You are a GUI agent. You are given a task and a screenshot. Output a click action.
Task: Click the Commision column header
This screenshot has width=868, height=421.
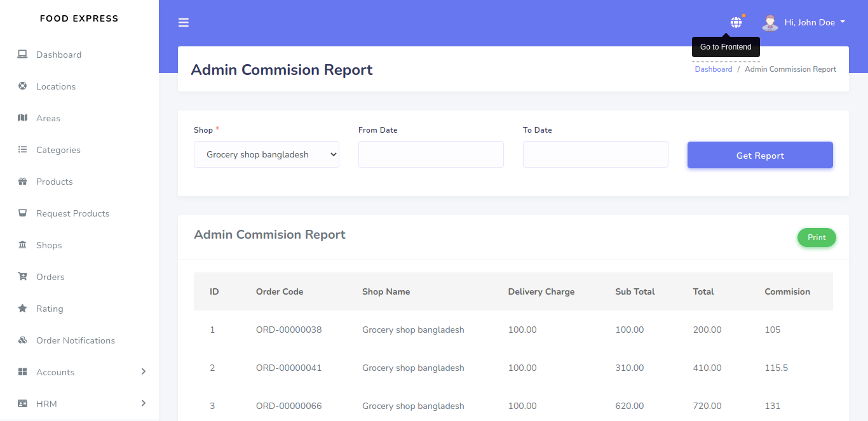click(787, 291)
